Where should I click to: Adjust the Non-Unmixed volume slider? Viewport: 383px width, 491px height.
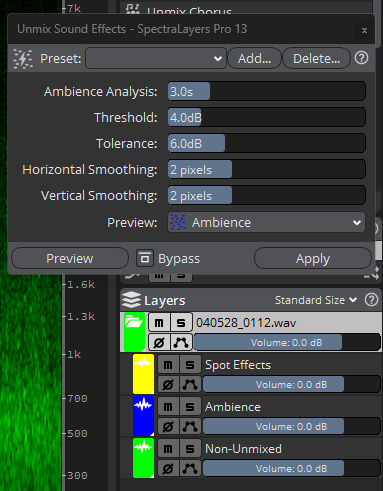[291, 468]
